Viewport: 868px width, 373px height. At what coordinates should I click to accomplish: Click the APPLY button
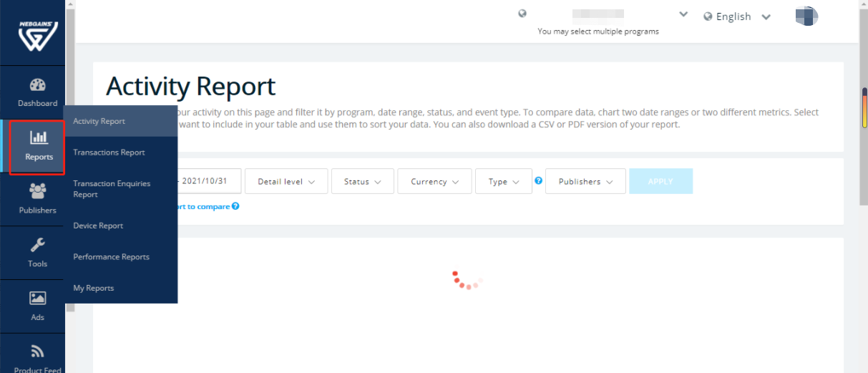(x=660, y=181)
